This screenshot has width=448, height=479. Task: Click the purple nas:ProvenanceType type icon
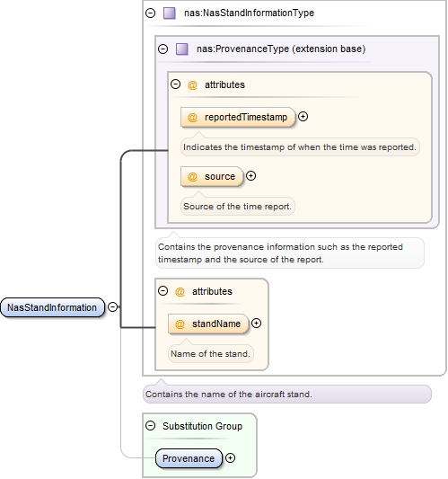[182, 49]
